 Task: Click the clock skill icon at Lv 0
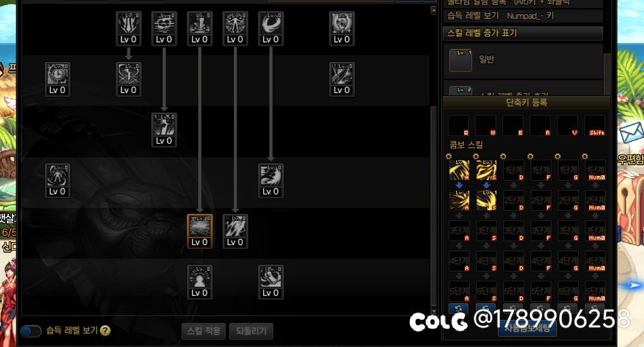(57, 79)
